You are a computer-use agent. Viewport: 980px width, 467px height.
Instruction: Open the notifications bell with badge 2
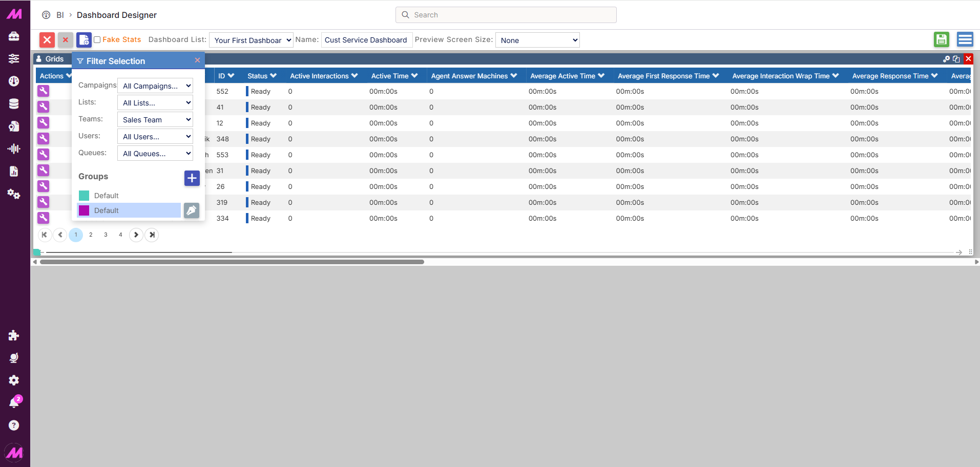(x=14, y=402)
